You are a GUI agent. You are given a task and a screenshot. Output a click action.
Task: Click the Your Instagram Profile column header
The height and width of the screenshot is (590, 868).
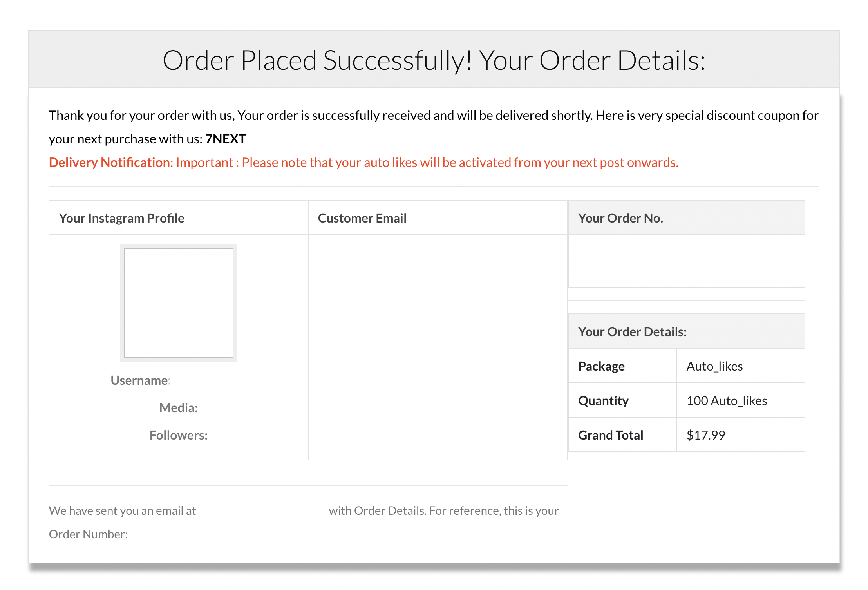pos(121,218)
